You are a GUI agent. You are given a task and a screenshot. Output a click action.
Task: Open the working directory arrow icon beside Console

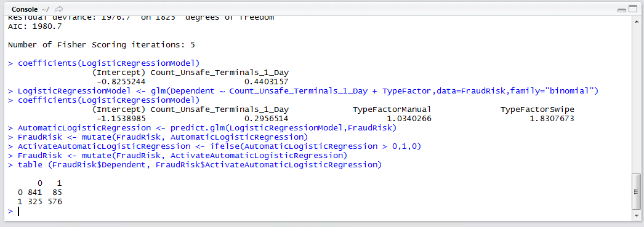[x=58, y=9]
